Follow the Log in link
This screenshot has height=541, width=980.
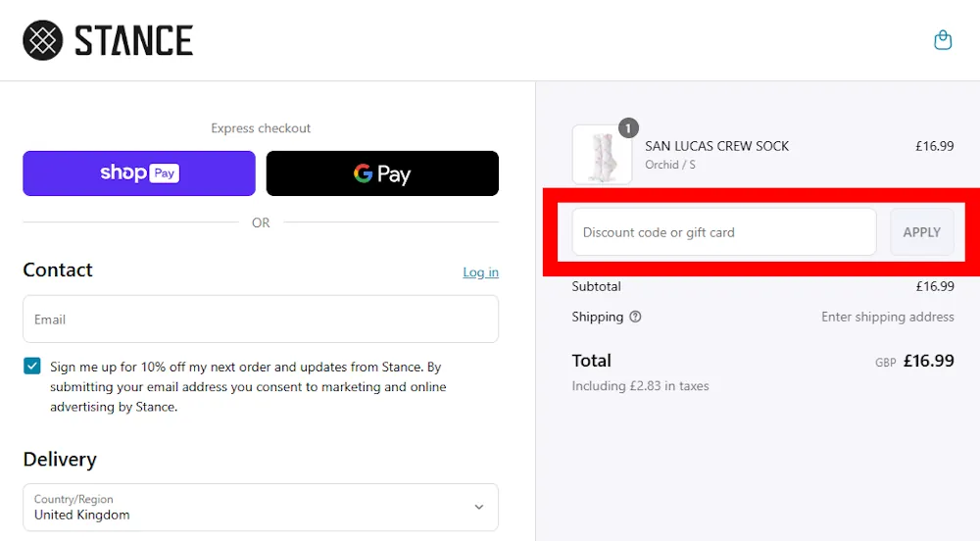[480, 272]
